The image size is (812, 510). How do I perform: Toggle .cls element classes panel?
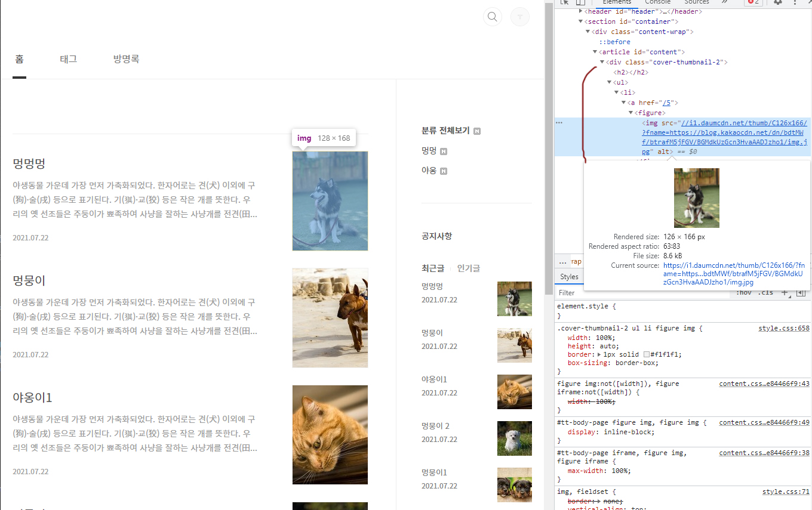pos(765,293)
